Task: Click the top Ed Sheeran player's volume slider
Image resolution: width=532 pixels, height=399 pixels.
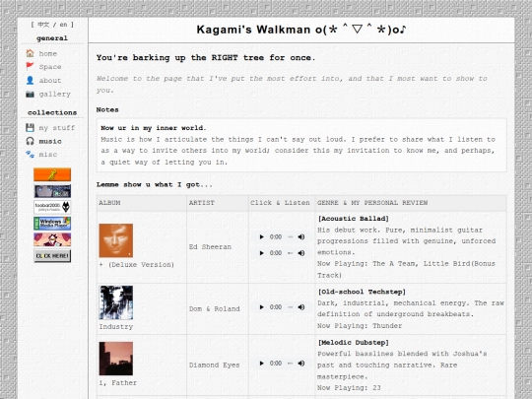Action: pos(291,236)
